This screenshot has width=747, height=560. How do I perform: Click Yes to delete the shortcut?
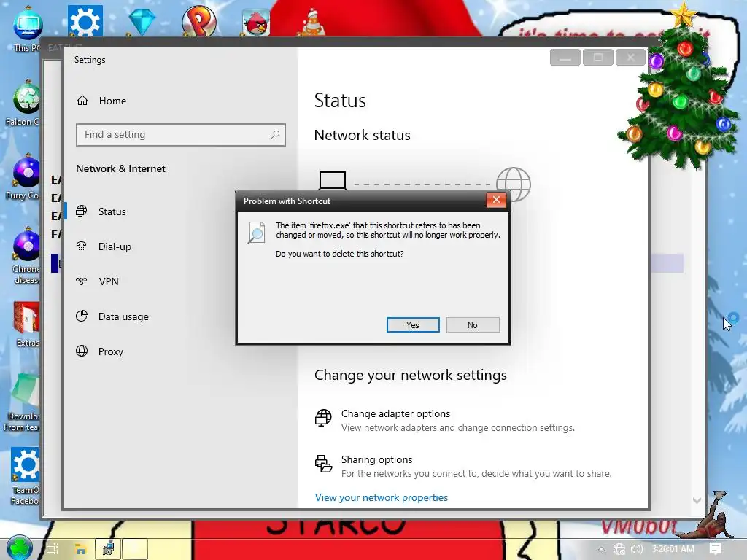click(x=413, y=324)
